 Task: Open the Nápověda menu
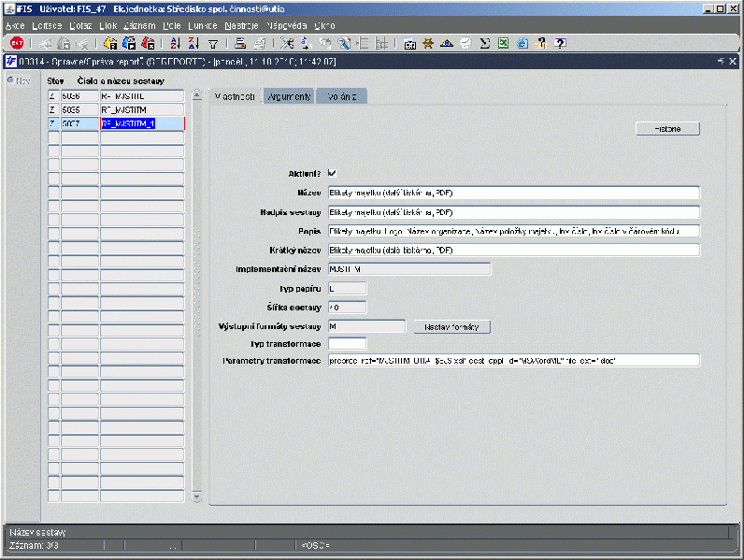click(x=286, y=25)
